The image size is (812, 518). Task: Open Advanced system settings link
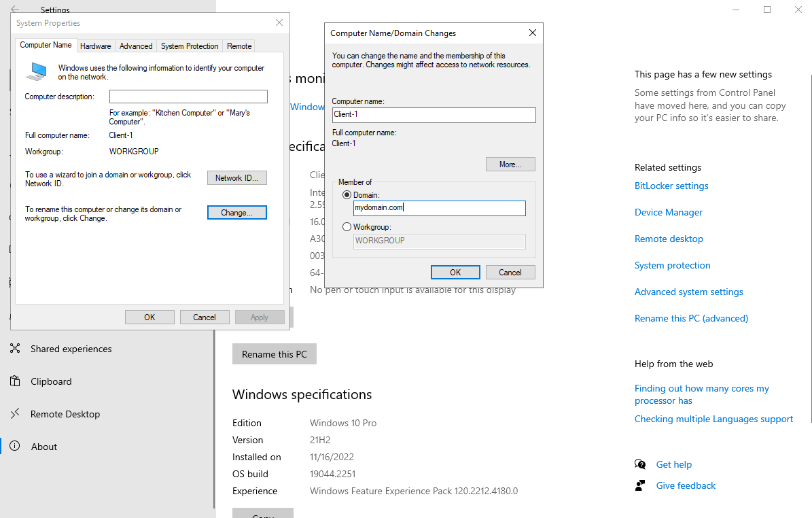[689, 292]
